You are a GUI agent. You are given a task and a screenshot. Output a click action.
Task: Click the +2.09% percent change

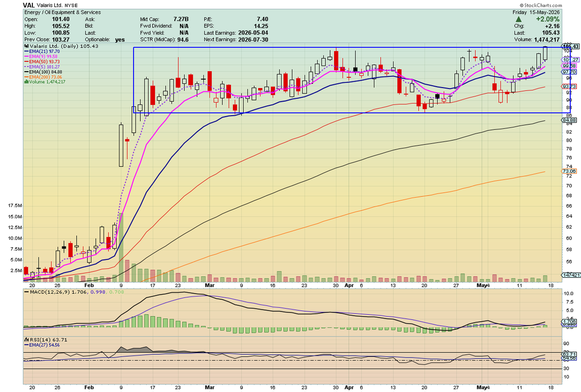(548, 19)
